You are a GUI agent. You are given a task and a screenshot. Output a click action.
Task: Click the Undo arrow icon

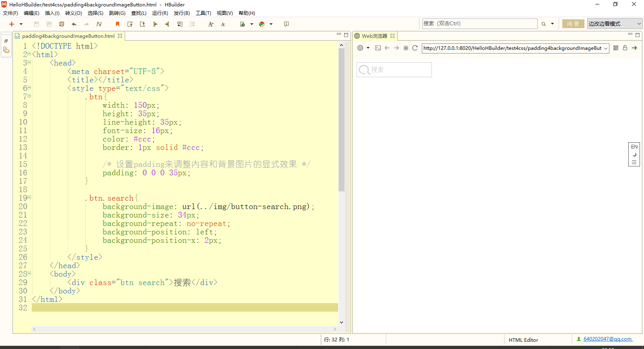[74, 24]
